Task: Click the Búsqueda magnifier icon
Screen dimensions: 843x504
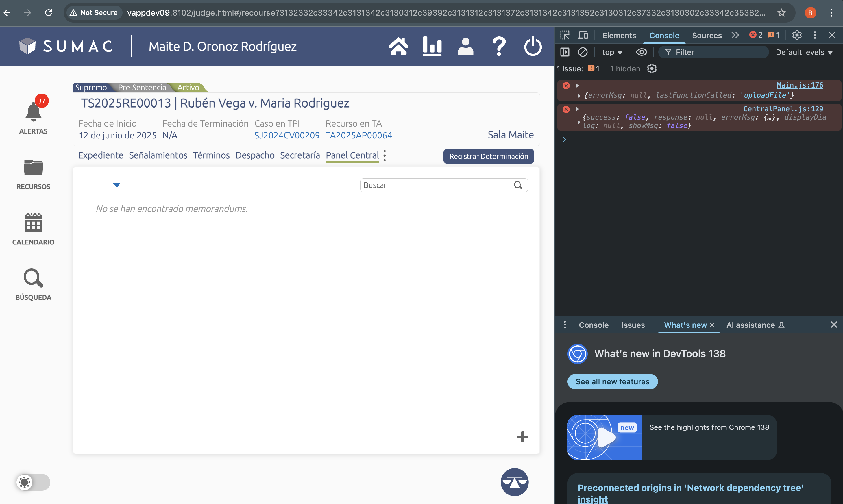Action: (x=33, y=278)
